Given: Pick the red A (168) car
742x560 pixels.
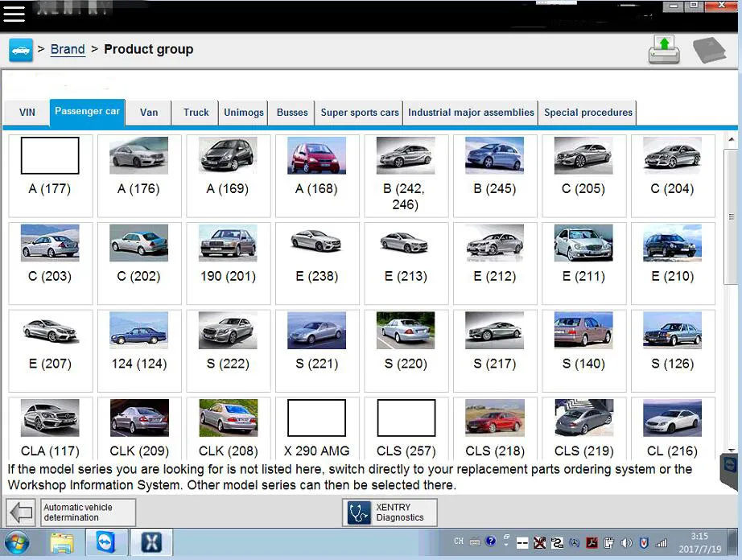Looking at the screenshot, I should point(317,176).
